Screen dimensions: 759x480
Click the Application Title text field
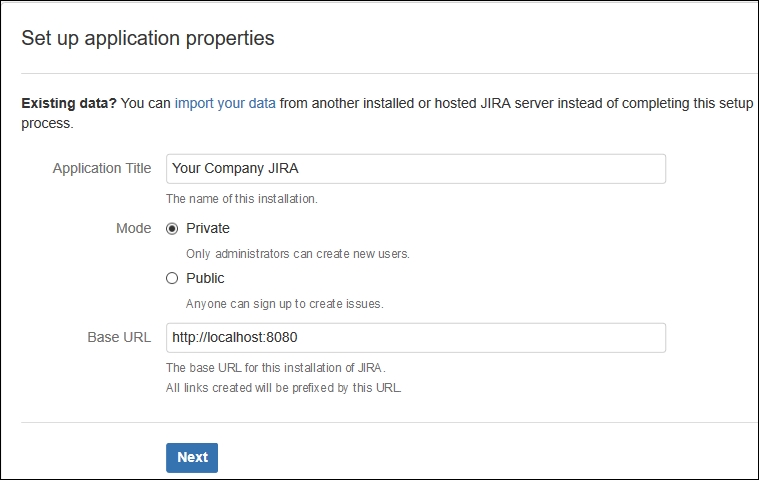(416, 168)
